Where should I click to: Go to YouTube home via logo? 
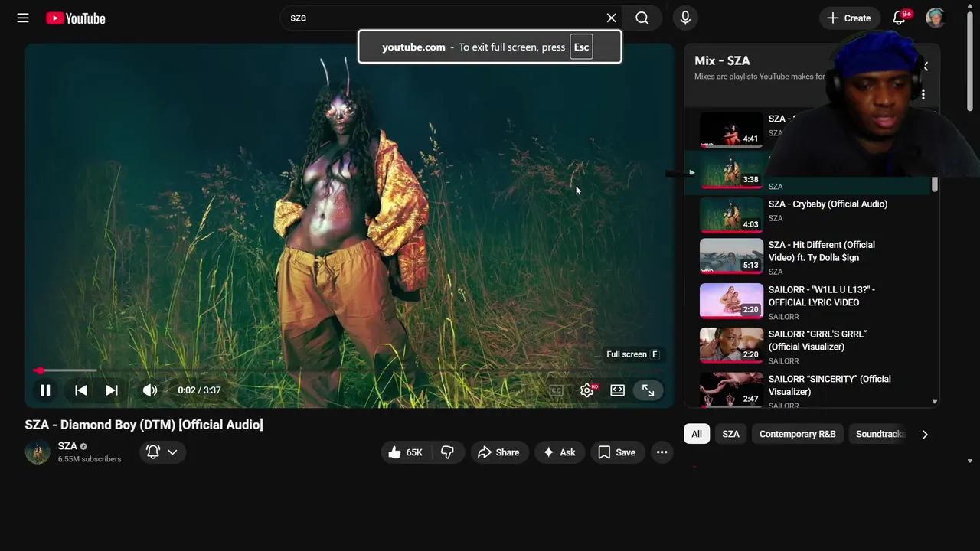[x=75, y=18]
